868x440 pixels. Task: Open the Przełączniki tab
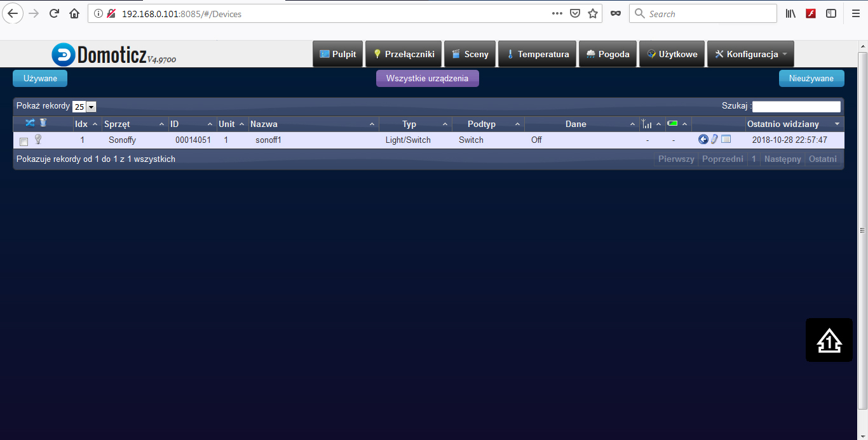[403, 55]
